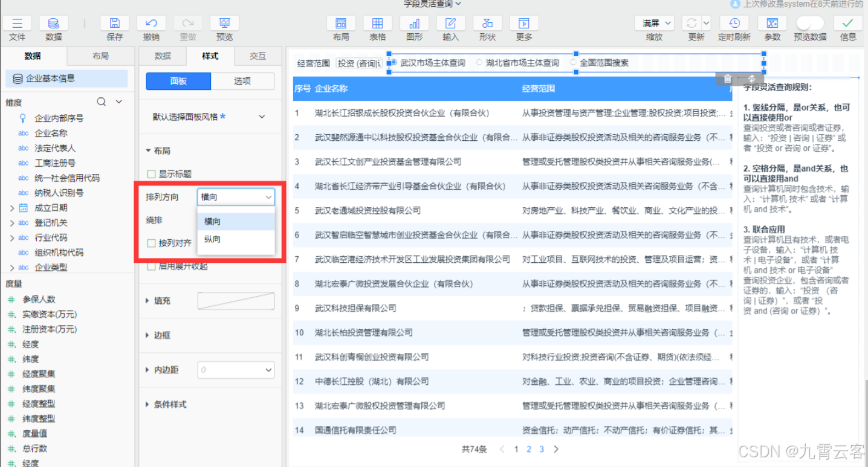
Task: Undo with the 撤销 icon
Action: 151,24
